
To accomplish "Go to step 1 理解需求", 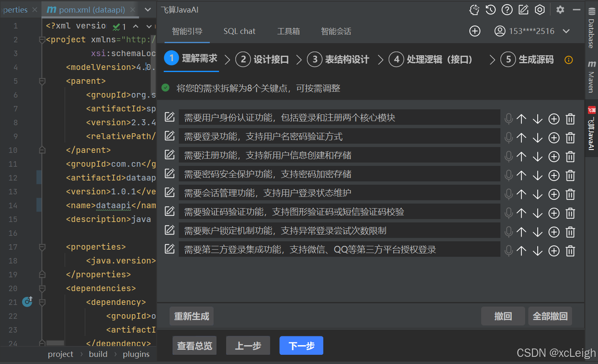I will 191,58.
